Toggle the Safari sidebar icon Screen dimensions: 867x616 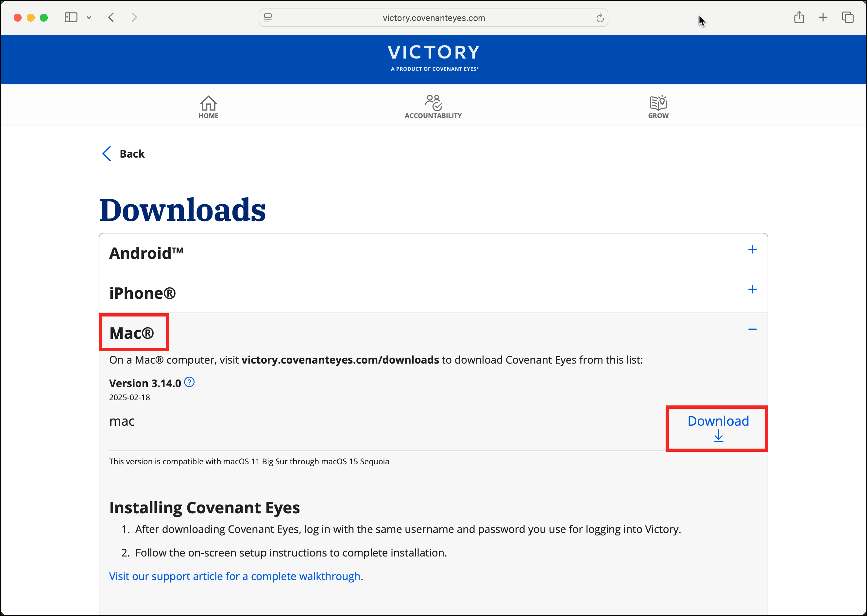(71, 17)
